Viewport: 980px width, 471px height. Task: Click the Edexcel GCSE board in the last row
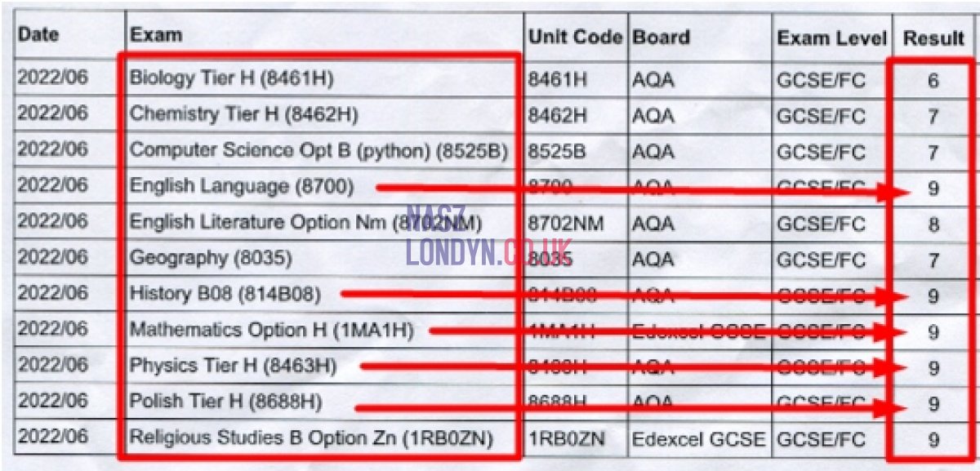click(x=698, y=439)
